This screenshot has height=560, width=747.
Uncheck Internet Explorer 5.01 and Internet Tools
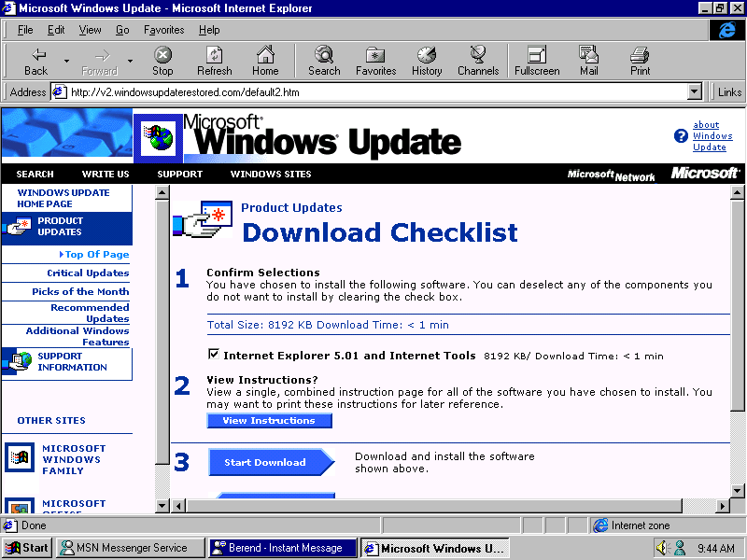coord(214,355)
